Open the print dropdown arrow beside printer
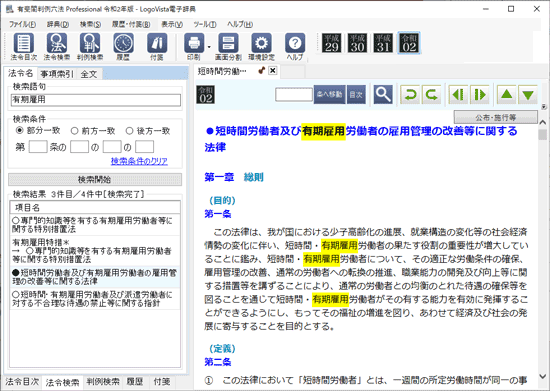Image resolution: width=550 pixels, height=391 pixels. pos(209,47)
